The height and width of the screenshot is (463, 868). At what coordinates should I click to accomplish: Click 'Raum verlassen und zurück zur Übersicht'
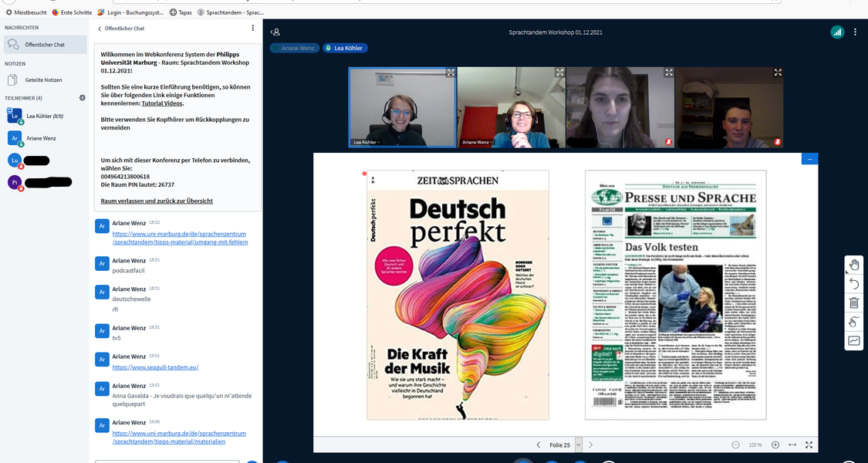[157, 201]
